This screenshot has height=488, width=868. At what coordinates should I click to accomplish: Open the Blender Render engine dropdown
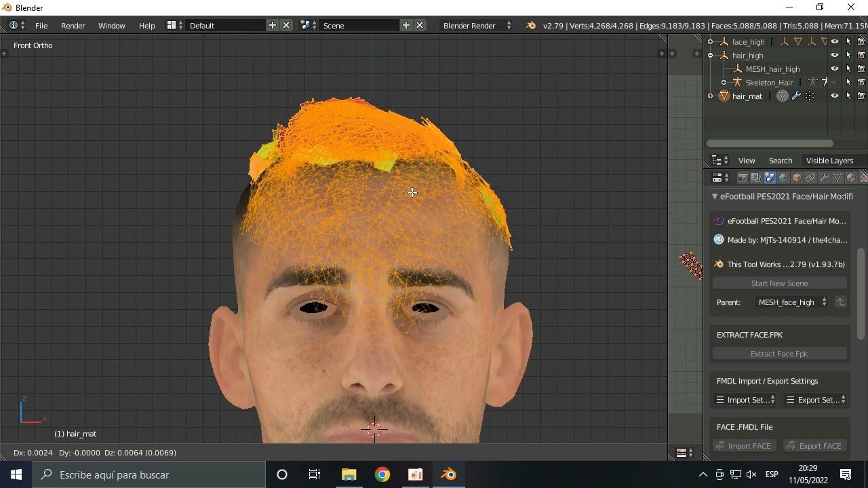point(477,25)
